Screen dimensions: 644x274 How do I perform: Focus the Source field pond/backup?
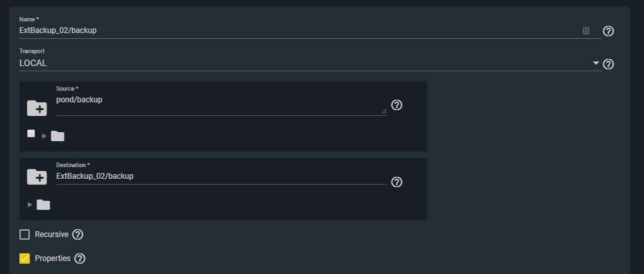pos(221,105)
